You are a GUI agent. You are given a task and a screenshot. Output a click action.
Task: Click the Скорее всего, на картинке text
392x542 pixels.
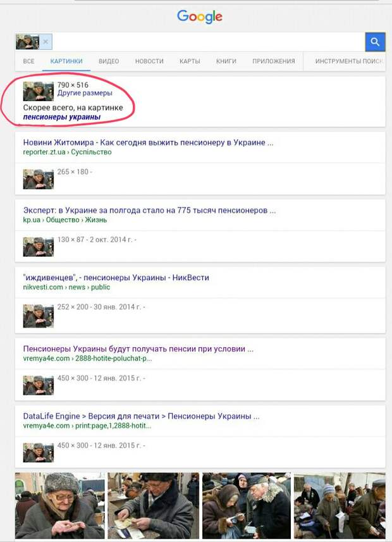(73, 108)
